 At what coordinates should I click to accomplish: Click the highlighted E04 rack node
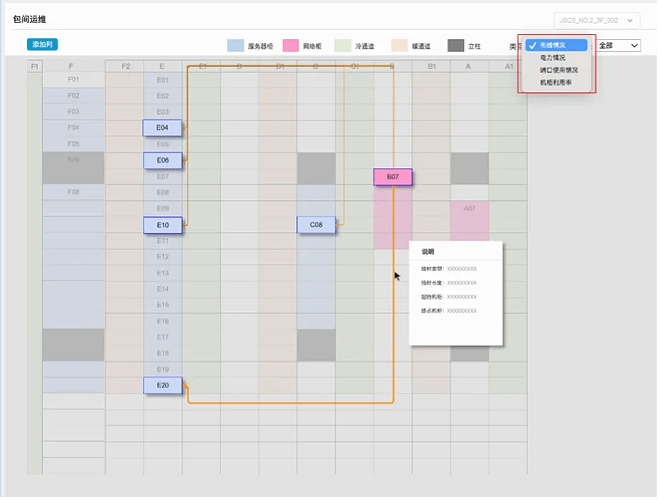coord(163,128)
